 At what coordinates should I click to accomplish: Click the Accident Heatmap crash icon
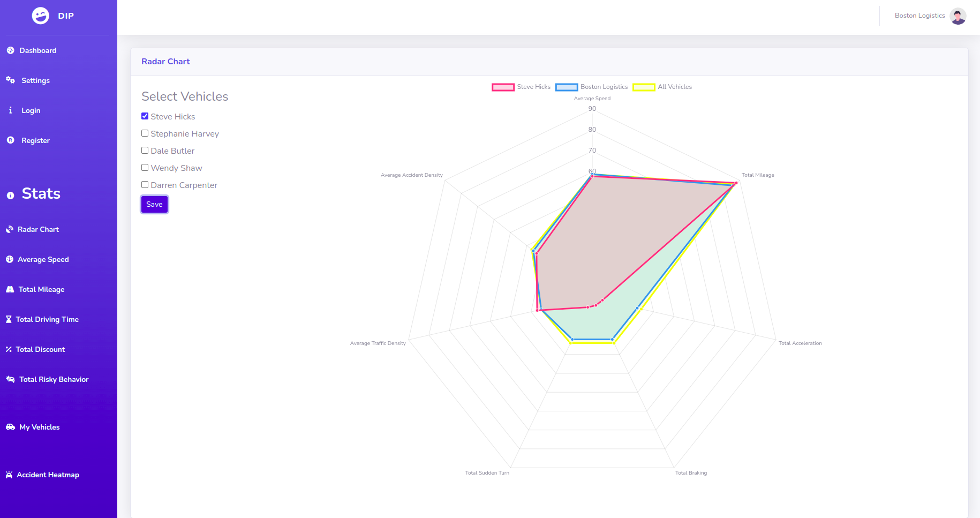pos(9,475)
